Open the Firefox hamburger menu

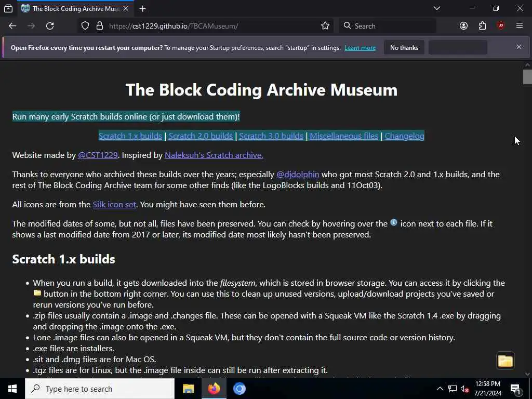point(520,26)
